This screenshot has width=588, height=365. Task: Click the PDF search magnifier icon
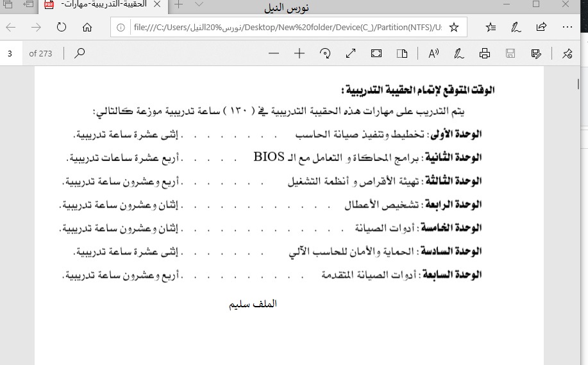pos(80,54)
